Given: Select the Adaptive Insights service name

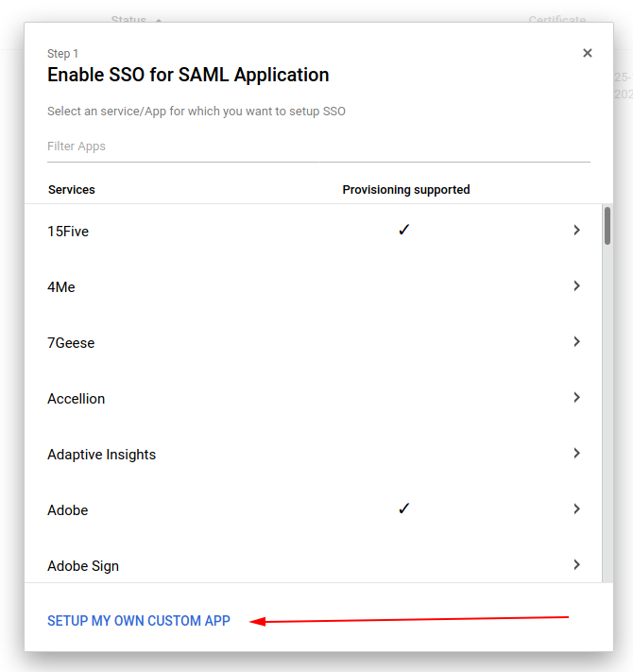Looking at the screenshot, I should tap(101, 455).
